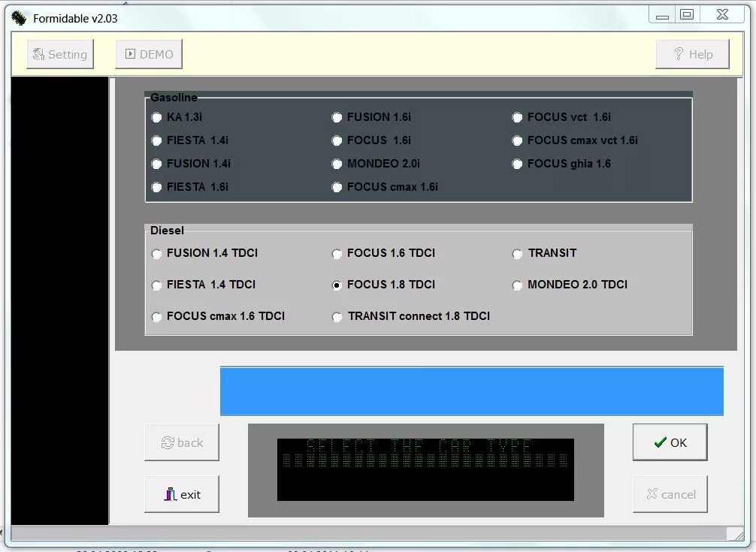The width and height of the screenshot is (756, 552).
Task: Maximize the Formidable window
Action: [687, 15]
